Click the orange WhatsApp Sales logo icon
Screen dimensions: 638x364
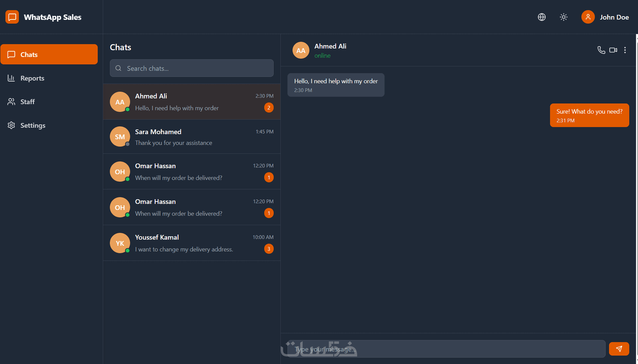12,17
